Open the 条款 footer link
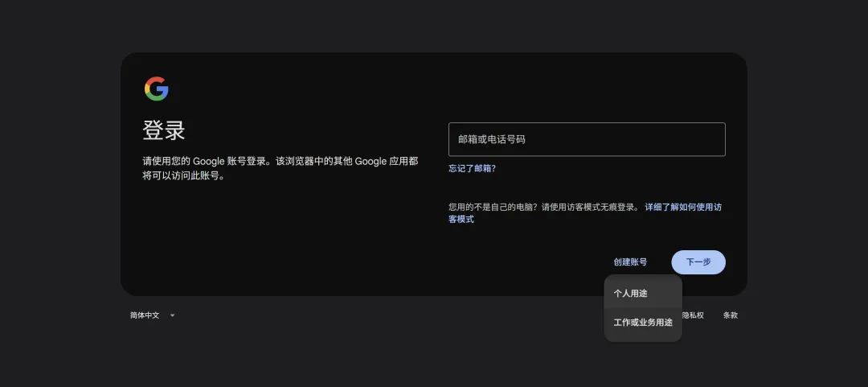 click(730, 315)
